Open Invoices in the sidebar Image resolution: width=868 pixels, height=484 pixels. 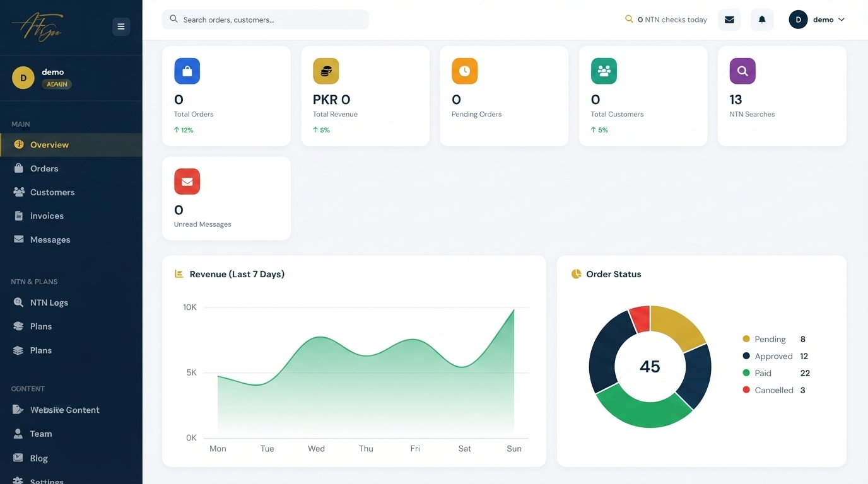tap(71, 216)
